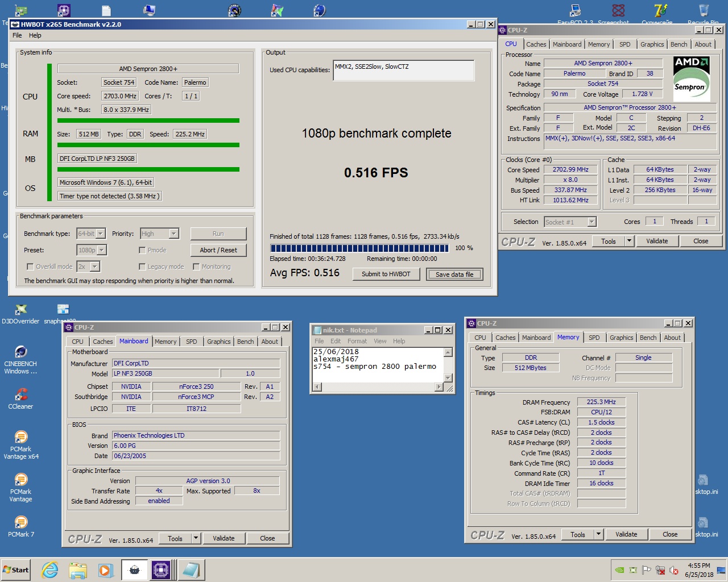
Task: Open the Benchmark type 64-bit dropdown
Action: [x=92, y=234]
